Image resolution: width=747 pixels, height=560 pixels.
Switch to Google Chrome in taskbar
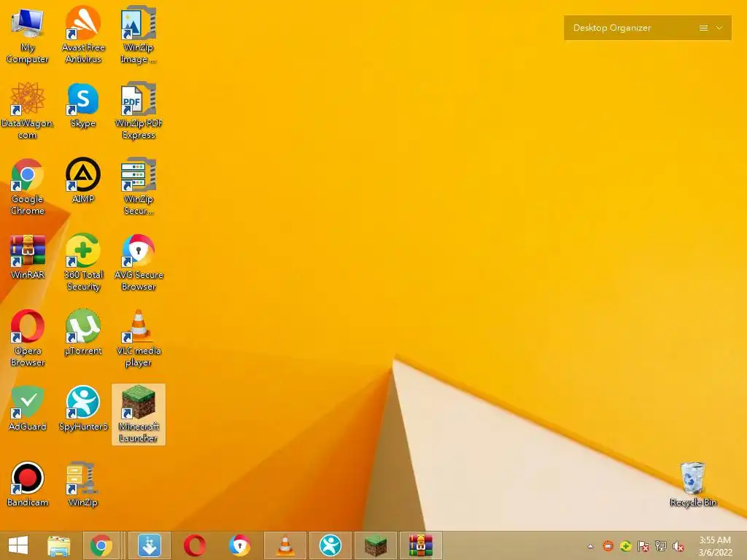pos(101,545)
